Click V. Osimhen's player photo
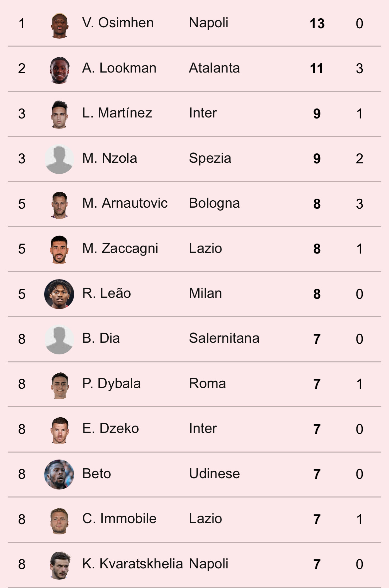The width and height of the screenshot is (389, 588). coord(60,25)
